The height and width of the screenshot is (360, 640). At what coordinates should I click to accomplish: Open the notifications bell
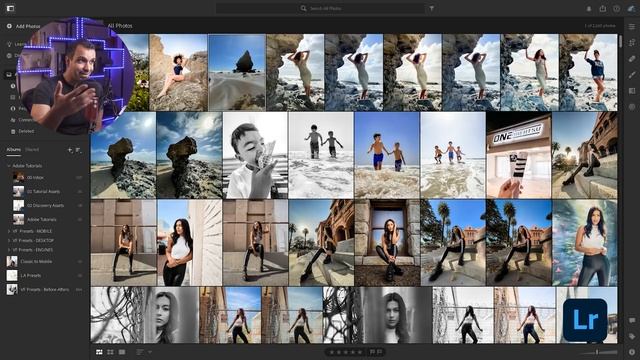[589, 9]
